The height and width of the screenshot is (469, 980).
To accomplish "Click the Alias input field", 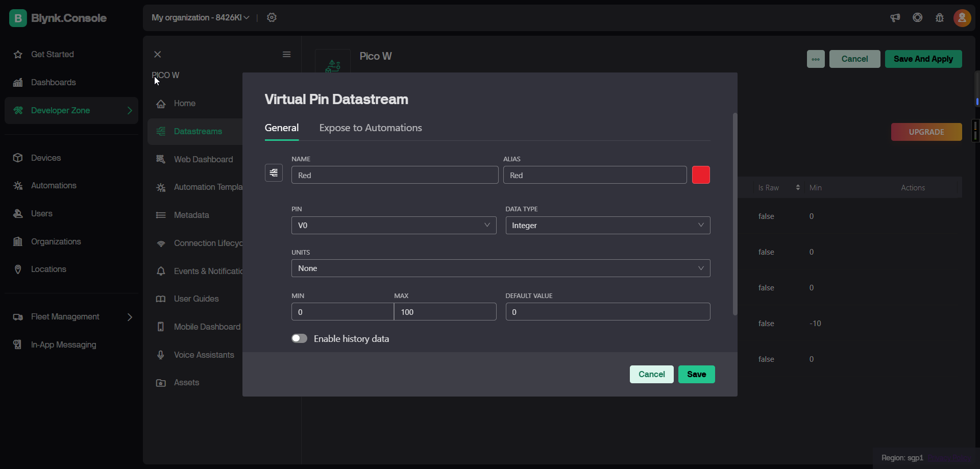I will pyautogui.click(x=595, y=175).
